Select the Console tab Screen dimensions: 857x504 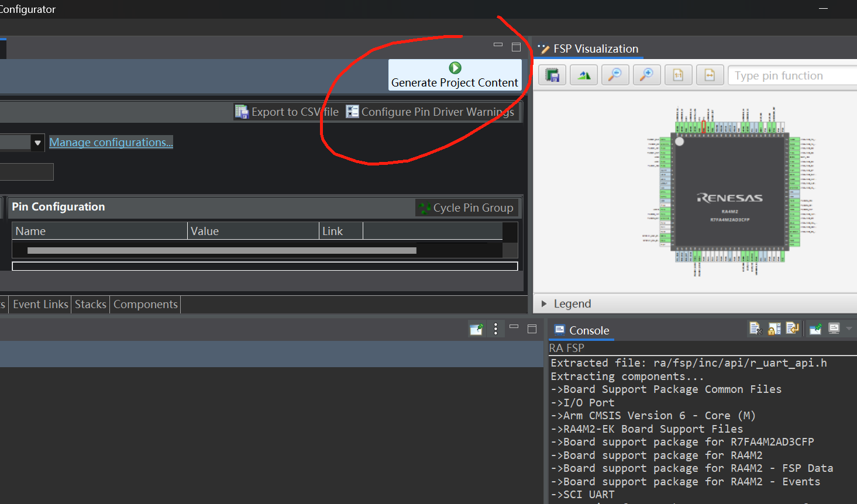coord(581,330)
